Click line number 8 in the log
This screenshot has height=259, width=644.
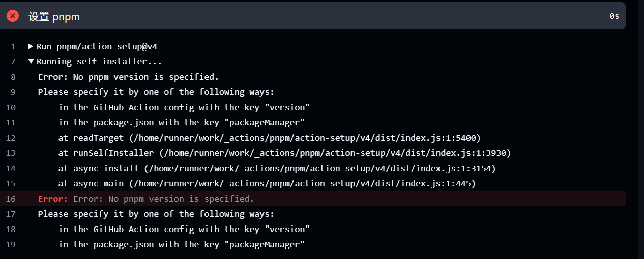point(13,77)
